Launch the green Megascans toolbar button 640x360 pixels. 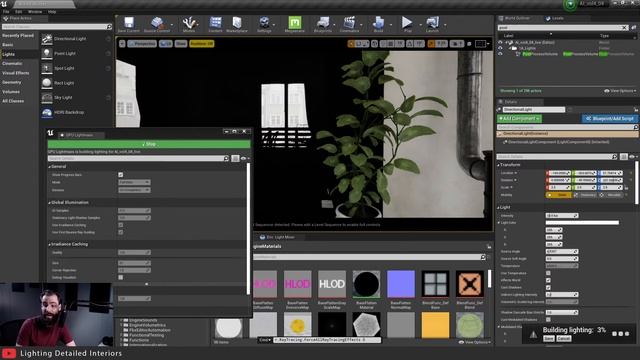[294, 24]
